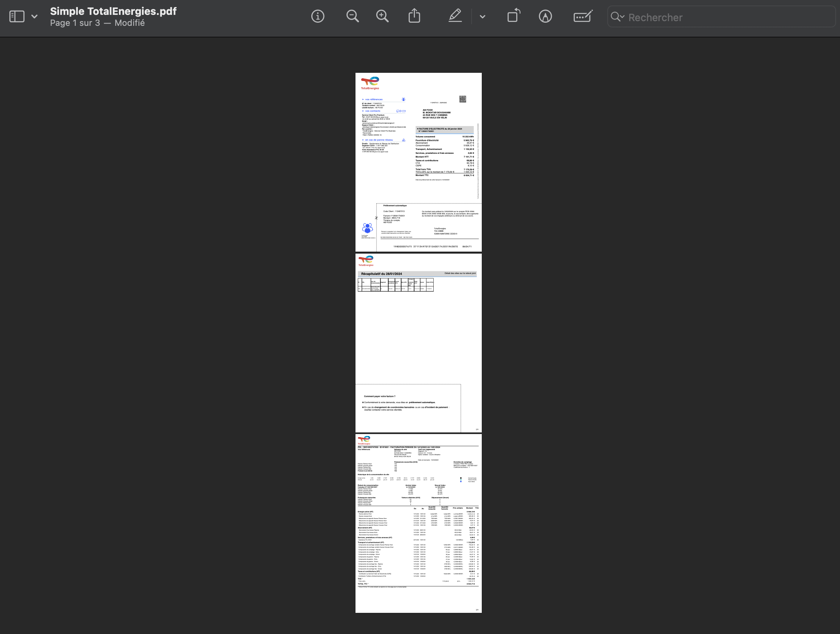Click the 'M. MOKHTAR BOUGHANMI' address line
The width and height of the screenshot is (840, 634).
pyautogui.click(x=436, y=113)
